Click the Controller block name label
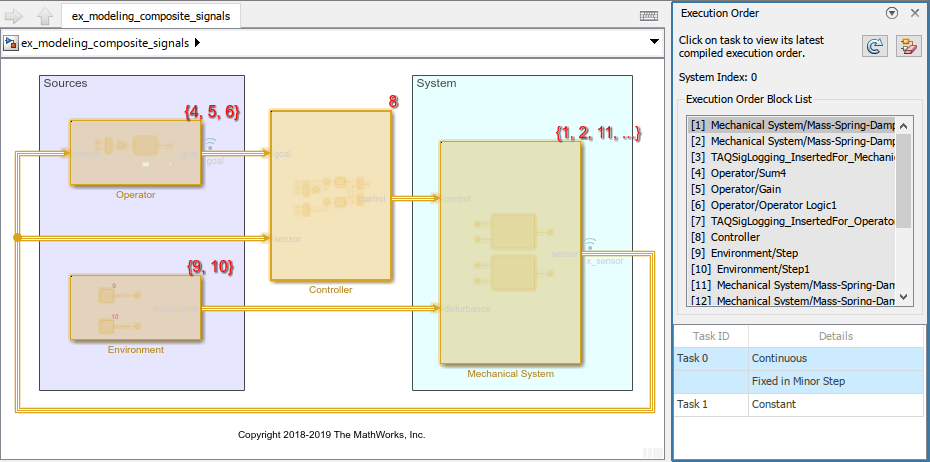Viewport: 930px width, 462px height. click(330, 290)
